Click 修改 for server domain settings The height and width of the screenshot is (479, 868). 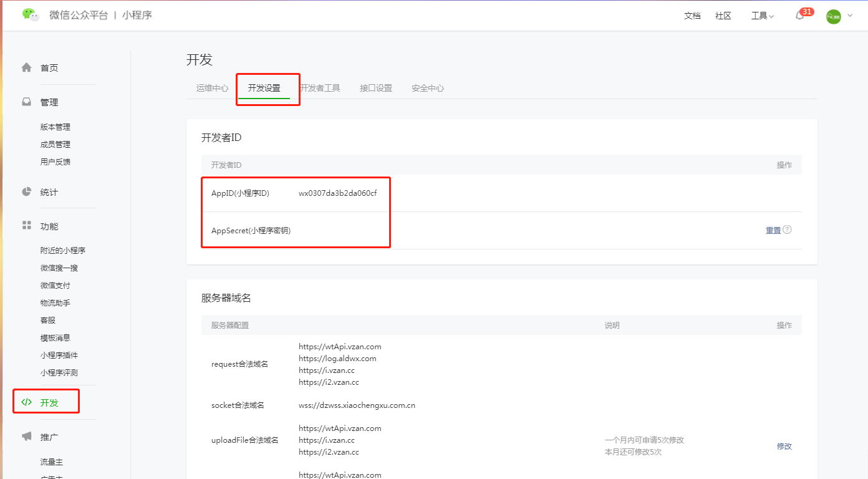(784, 447)
